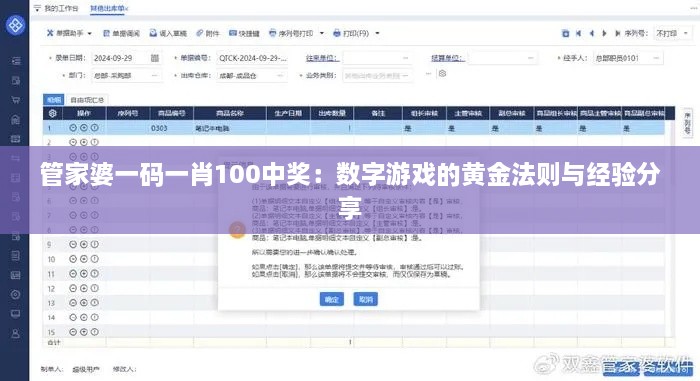Switch to the 我的工作台 tab

(x=61, y=8)
